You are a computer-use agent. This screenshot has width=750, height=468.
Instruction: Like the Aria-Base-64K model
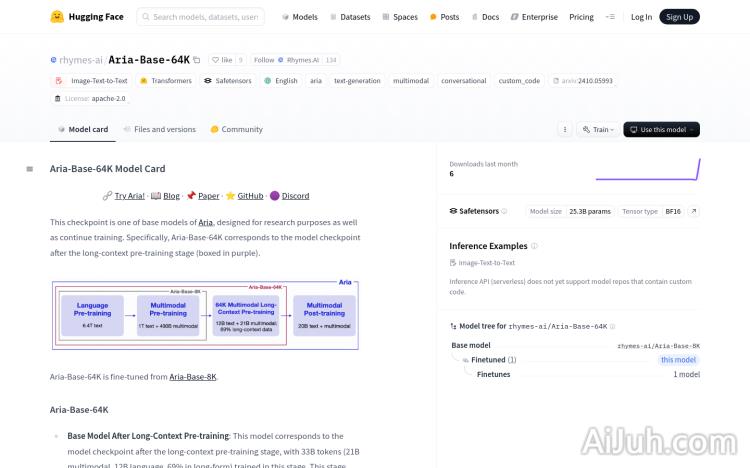point(226,60)
